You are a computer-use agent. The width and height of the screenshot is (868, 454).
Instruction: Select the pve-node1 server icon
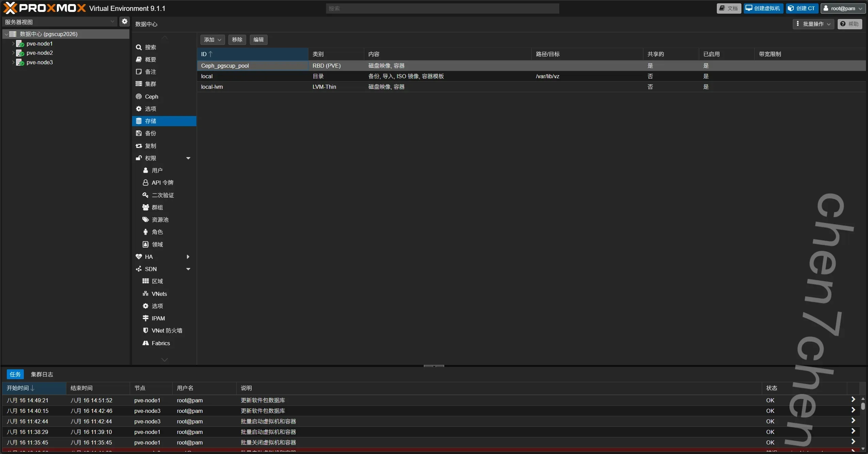point(20,44)
